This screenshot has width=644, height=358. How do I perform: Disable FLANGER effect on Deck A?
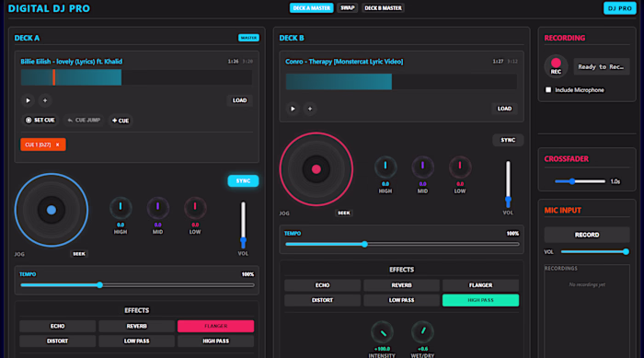coord(215,326)
